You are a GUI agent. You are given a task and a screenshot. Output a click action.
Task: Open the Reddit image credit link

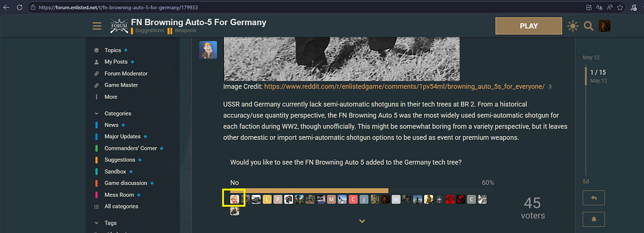[404, 86]
